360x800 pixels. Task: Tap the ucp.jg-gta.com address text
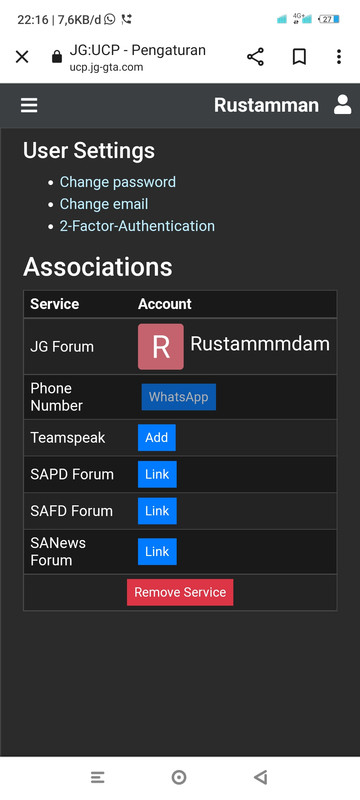[x=107, y=67]
